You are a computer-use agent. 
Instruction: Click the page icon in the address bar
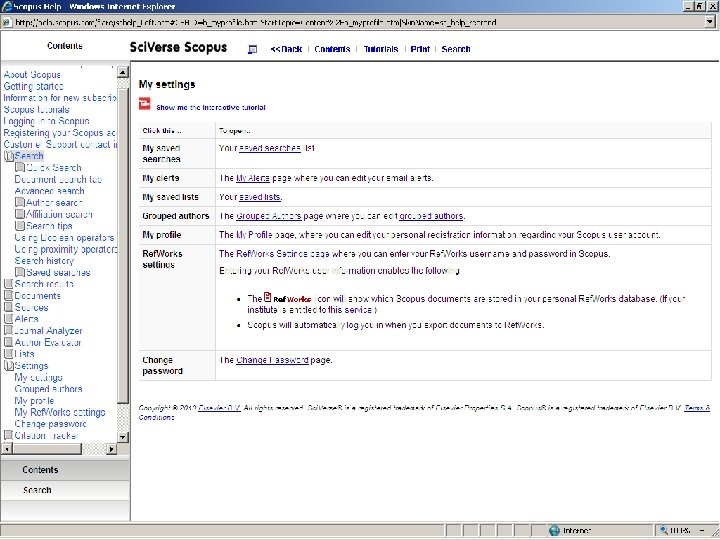tap(7, 22)
